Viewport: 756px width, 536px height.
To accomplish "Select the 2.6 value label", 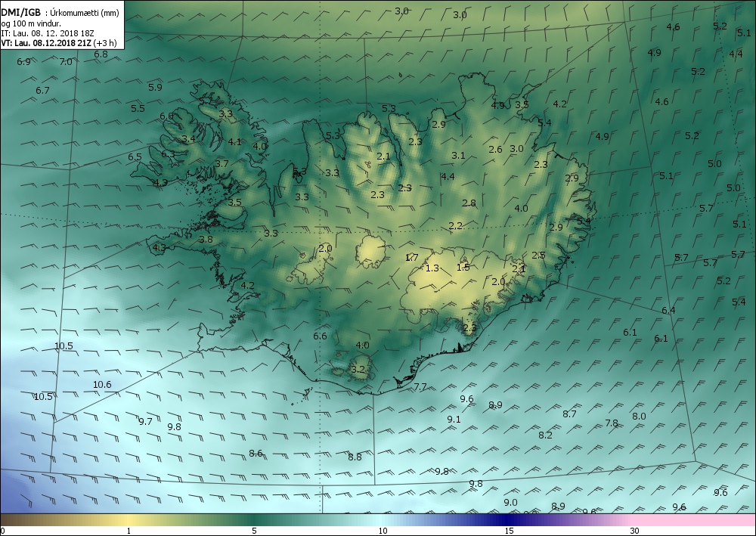I will point(496,150).
